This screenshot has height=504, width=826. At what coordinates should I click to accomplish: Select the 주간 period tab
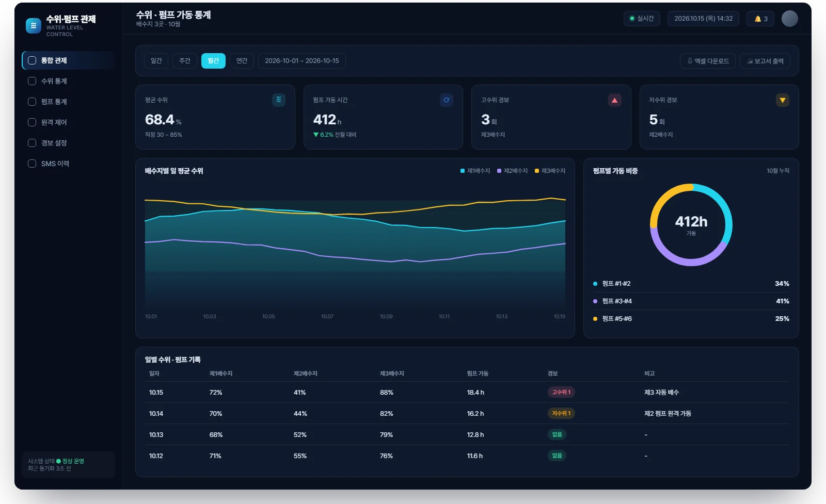[x=185, y=61]
